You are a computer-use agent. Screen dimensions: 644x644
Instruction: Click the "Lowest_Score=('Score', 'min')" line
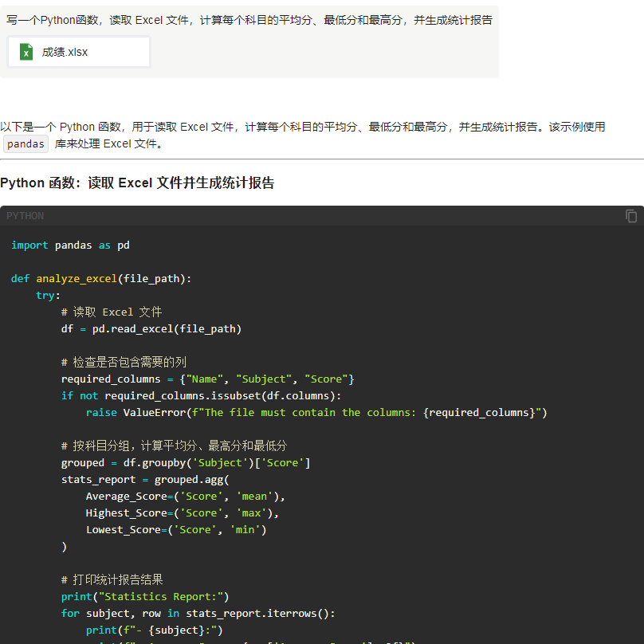tap(176, 530)
